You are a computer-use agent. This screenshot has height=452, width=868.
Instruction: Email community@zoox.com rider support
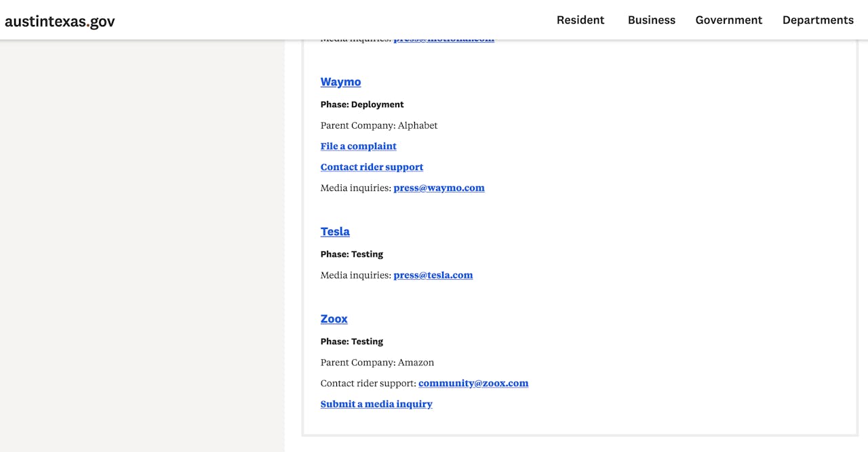(473, 383)
